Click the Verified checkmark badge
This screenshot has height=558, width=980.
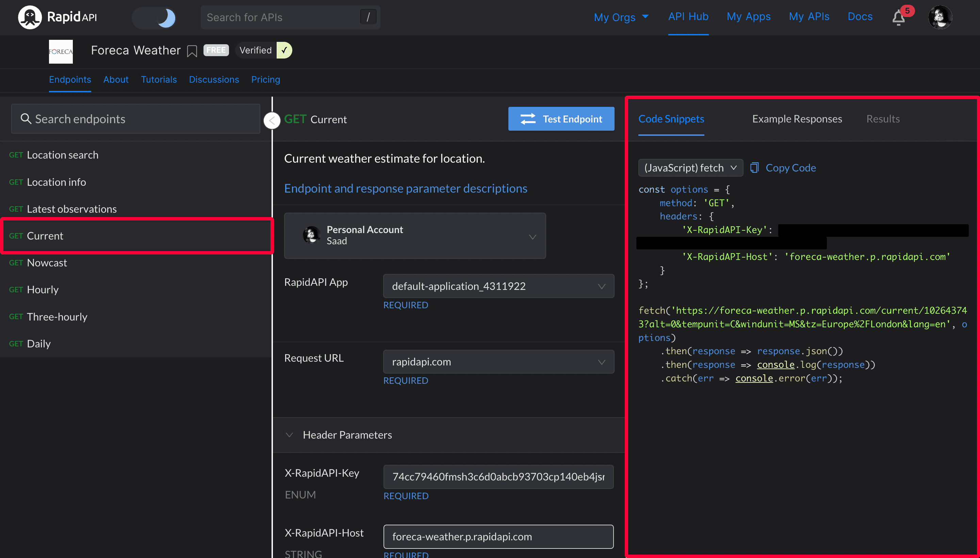284,50
